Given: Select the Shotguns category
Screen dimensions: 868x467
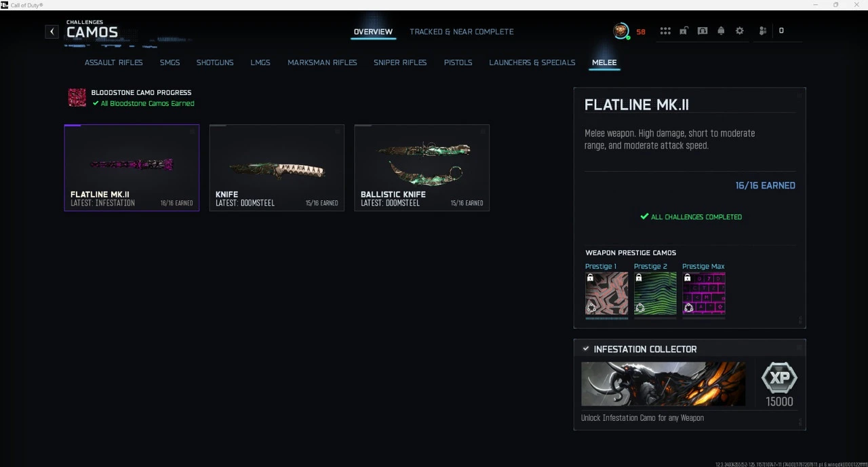Looking at the screenshot, I should (x=215, y=62).
